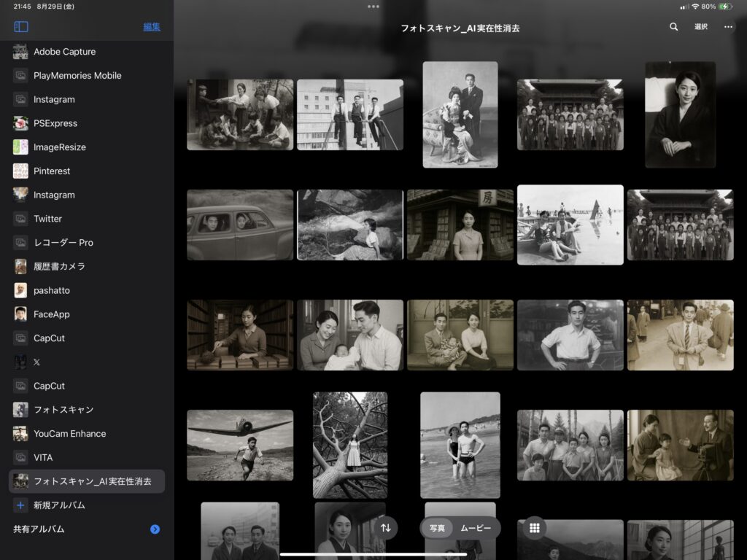Open the airplane and running boy photo

(x=240, y=445)
